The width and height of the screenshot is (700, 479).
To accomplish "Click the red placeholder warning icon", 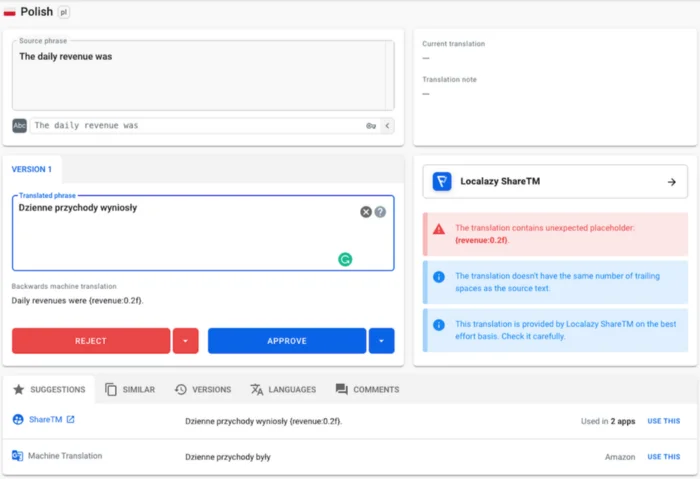I will (x=439, y=229).
